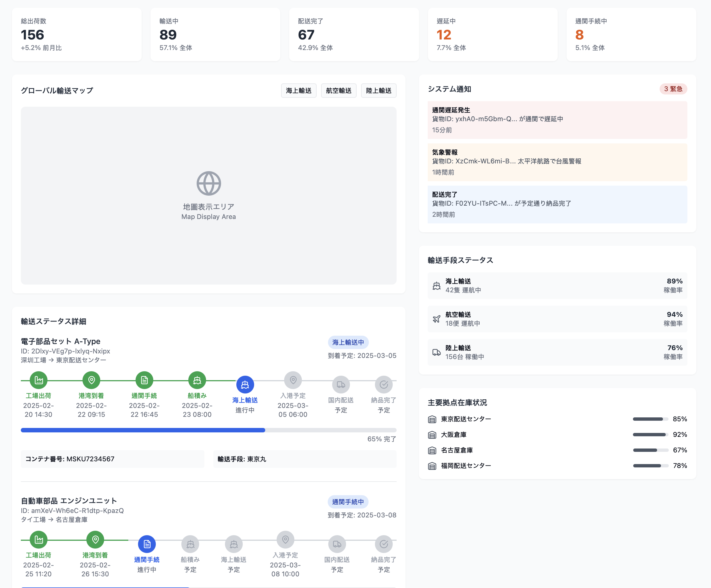Click the ship icon beside 海上輸送 status
This screenshot has height=588, width=711.
click(436, 286)
